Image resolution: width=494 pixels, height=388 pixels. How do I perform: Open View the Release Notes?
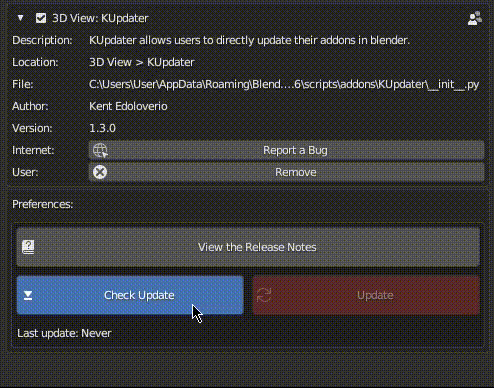(248, 247)
